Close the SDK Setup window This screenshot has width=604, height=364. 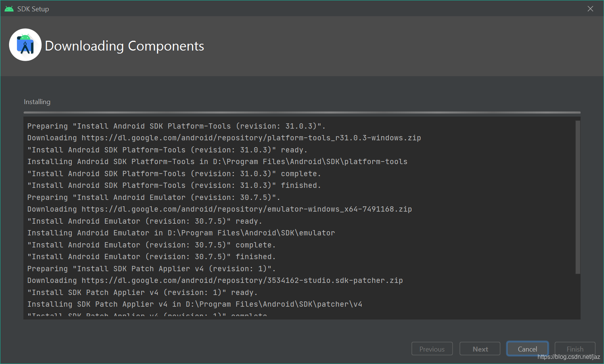pos(590,9)
